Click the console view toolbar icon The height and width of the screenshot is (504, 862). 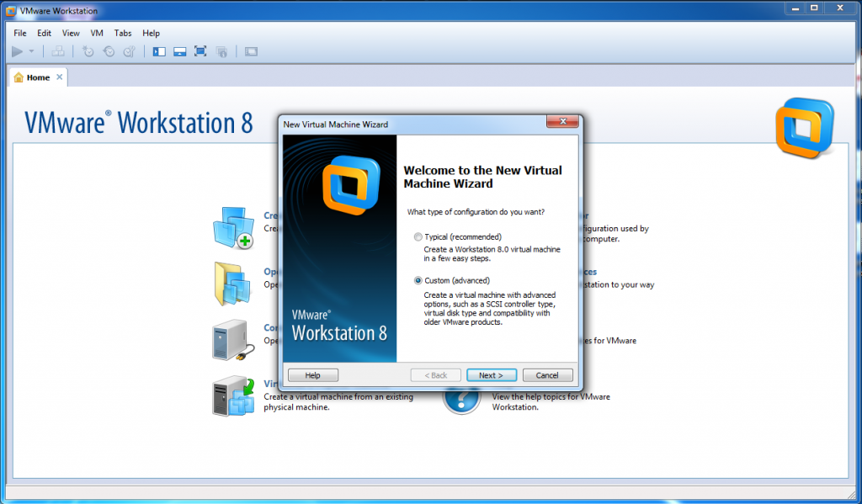click(251, 51)
